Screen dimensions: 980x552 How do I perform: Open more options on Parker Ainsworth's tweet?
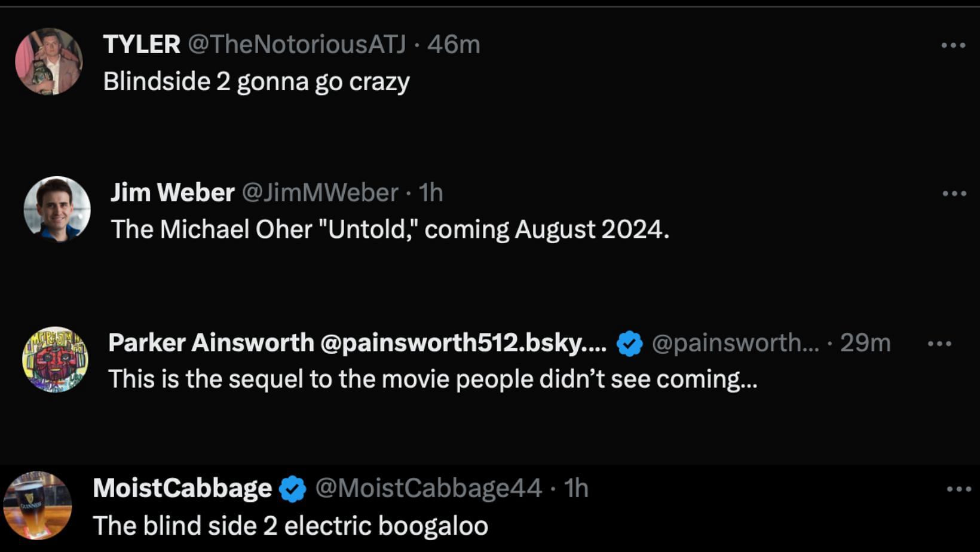coord(939,344)
